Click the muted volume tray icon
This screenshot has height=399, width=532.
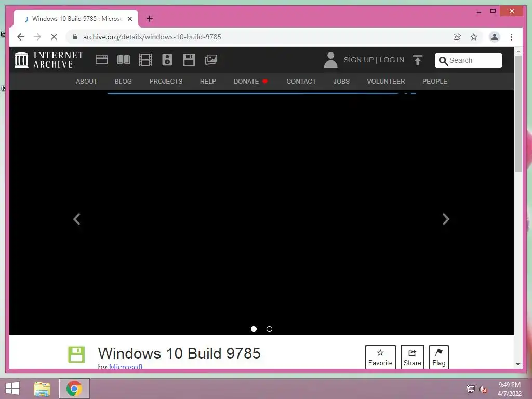483,389
